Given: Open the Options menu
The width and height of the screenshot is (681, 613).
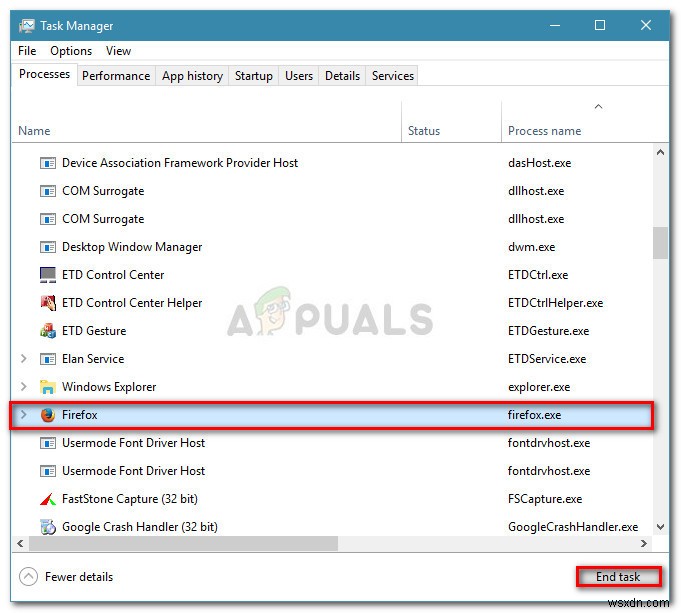Looking at the screenshot, I should click(71, 51).
